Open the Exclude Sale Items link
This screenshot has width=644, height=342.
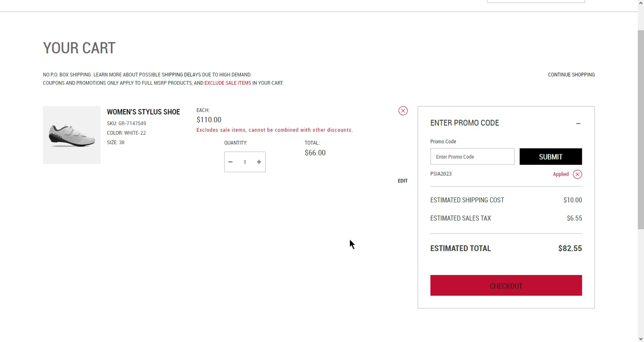point(228,83)
